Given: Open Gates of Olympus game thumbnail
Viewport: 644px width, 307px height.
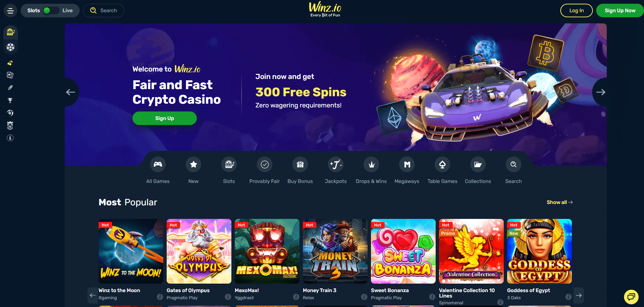Looking at the screenshot, I should coord(199,251).
